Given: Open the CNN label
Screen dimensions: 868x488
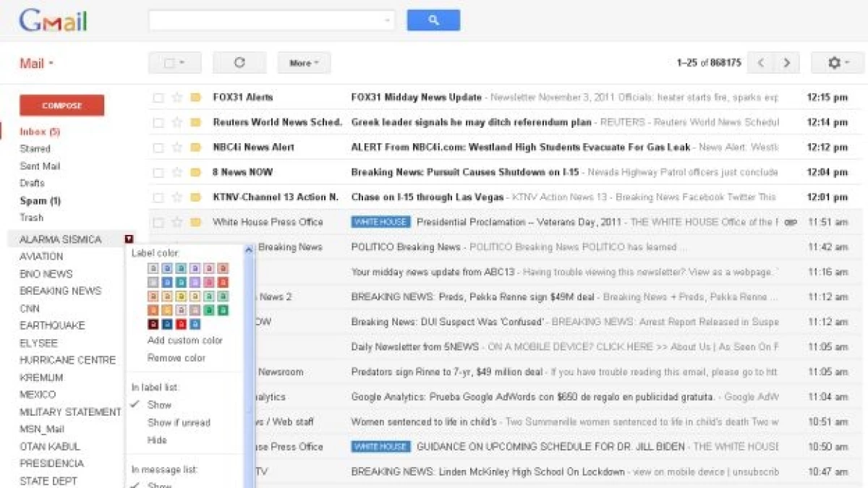Looking at the screenshot, I should click(30, 308).
